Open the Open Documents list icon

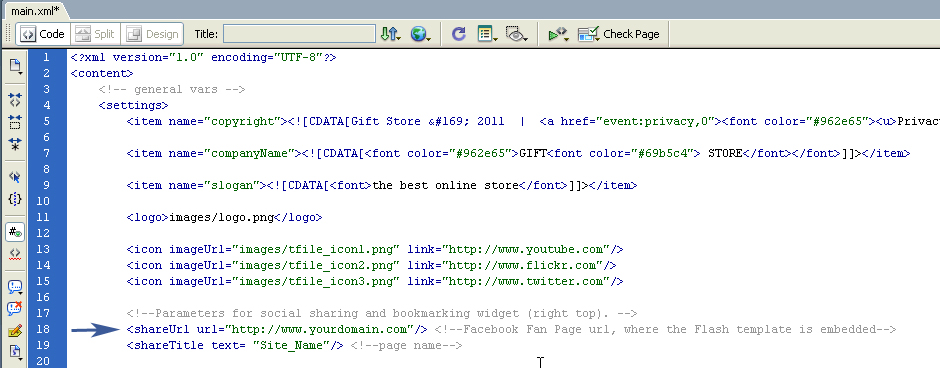(x=16, y=67)
